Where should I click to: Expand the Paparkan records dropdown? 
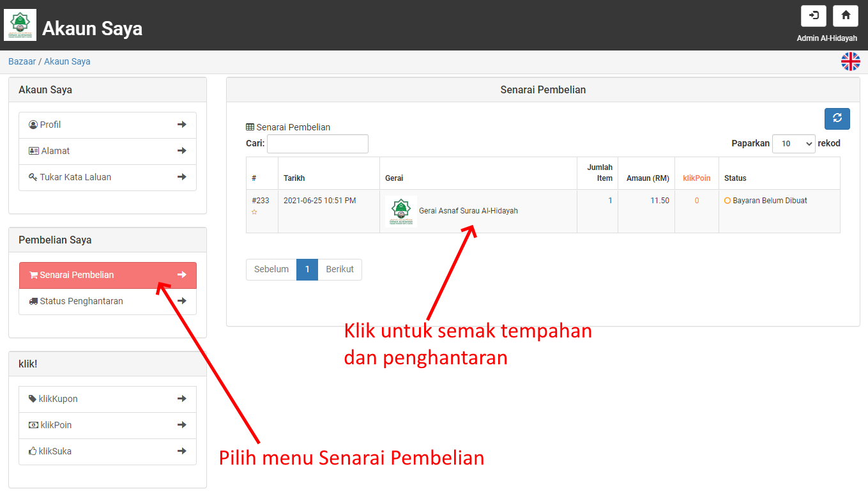tap(793, 144)
